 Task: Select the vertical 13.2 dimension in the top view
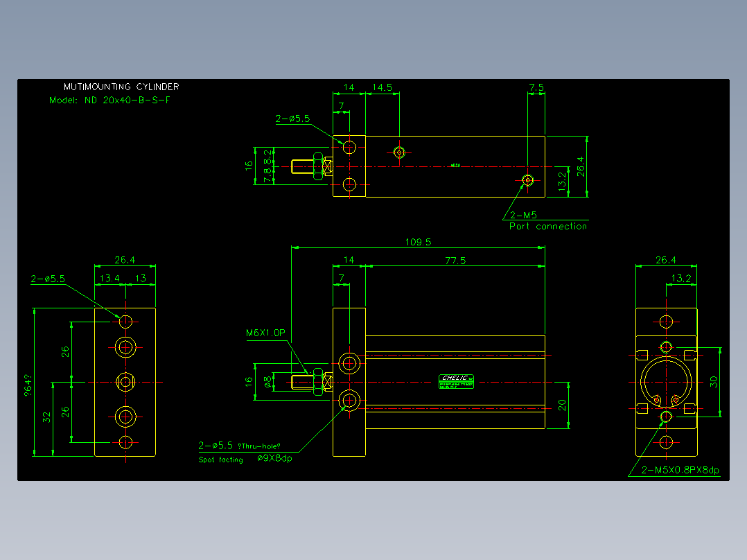point(562,181)
